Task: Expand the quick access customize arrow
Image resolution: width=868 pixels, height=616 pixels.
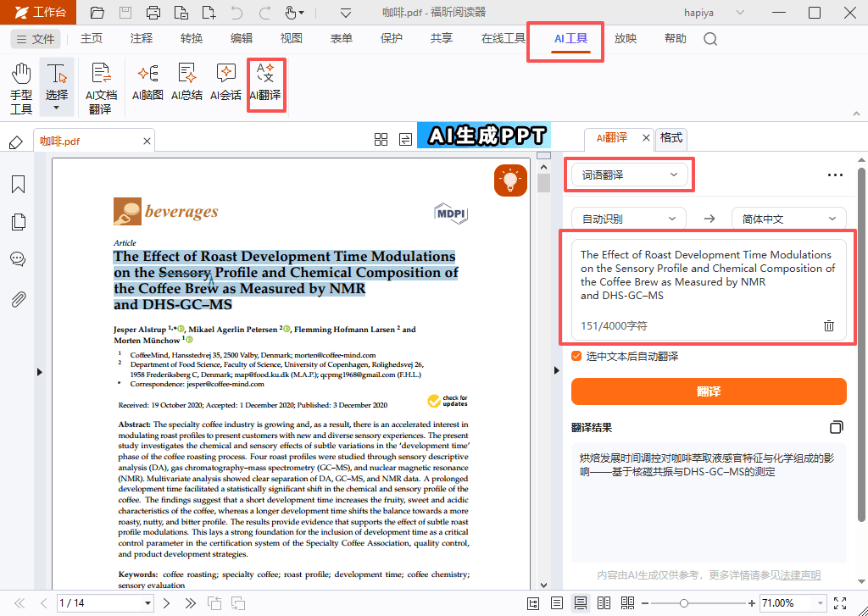Action: pyautogui.click(x=346, y=13)
